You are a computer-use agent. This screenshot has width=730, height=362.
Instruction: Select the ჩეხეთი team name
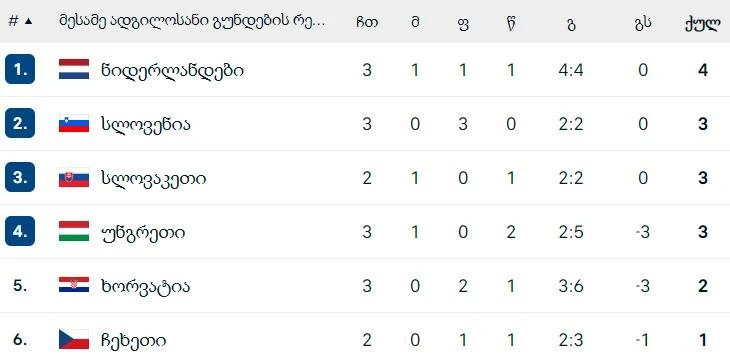pyautogui.click(x=133, y=340)
